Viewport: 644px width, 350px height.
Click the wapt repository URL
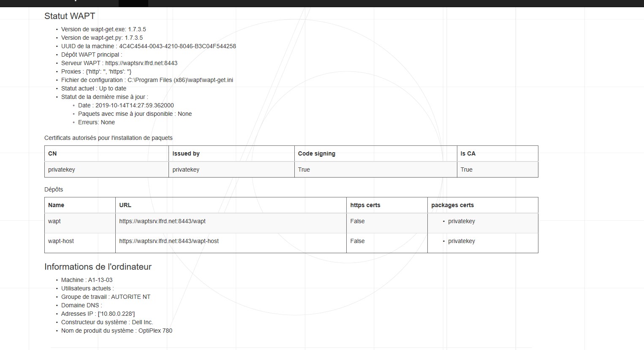[162, 221]
